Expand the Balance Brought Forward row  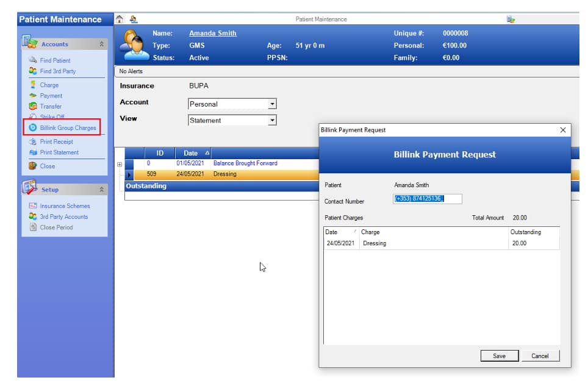120,164
